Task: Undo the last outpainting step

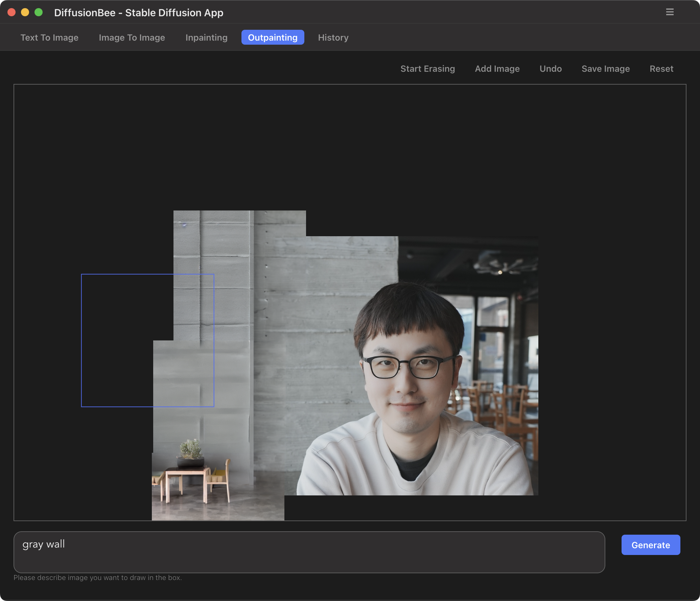Action: (x=551, y=69)
